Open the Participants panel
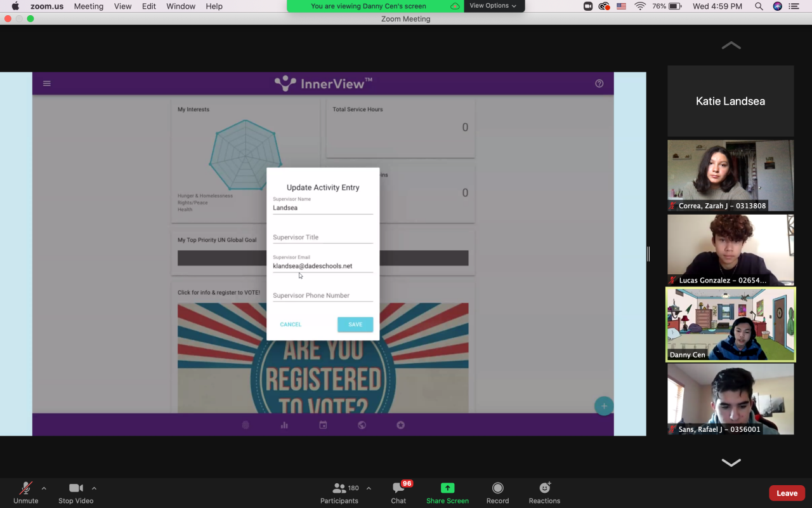 (x=339, y=492)
